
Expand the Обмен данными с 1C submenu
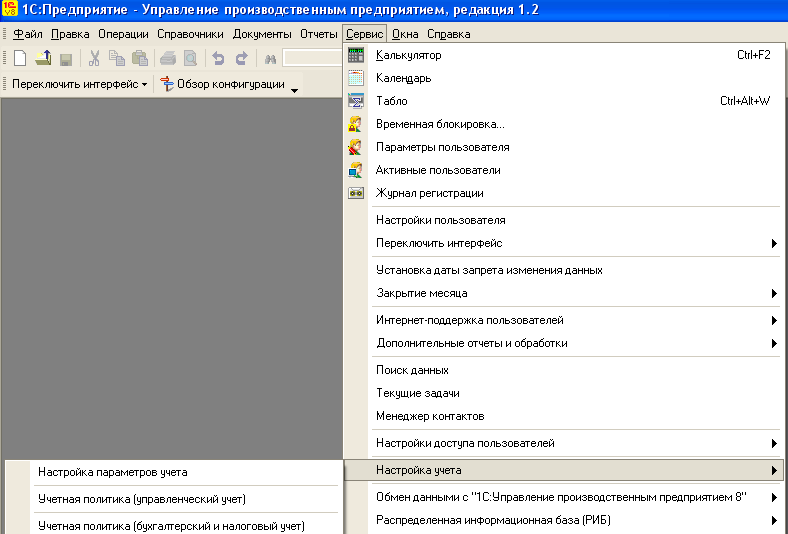[x=563, y=497]
